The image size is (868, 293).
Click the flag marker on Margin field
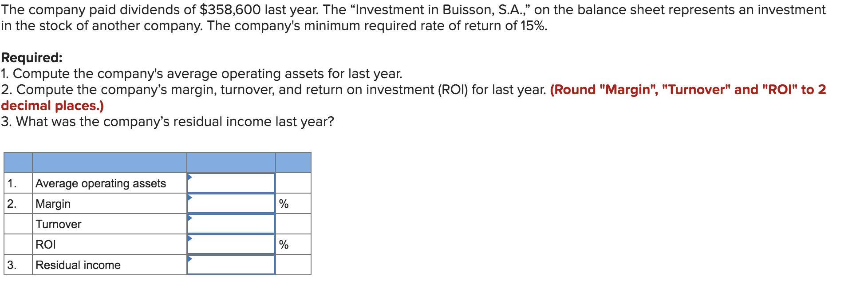(x=190, y=197)
